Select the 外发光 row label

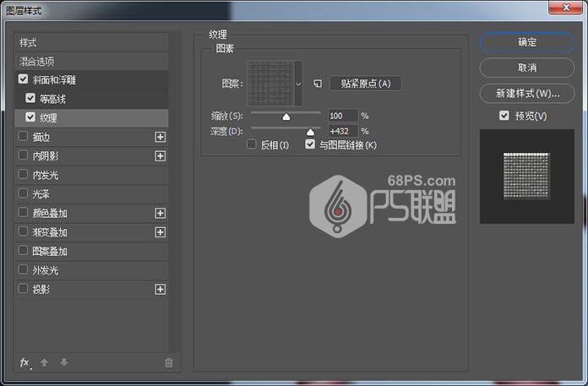click(x=46, y=270)
